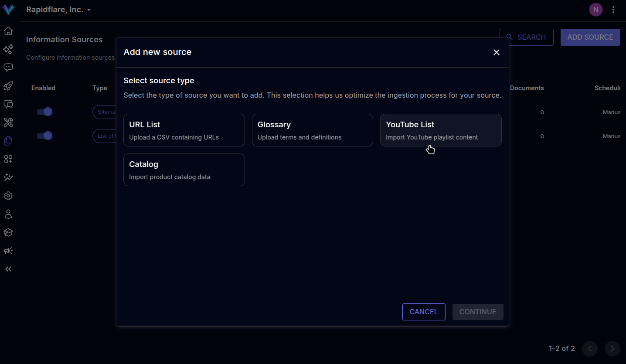Screen dimensions: 626x364
Task: Disable the first Sitemap source toggle
Action: click(44, 112)
